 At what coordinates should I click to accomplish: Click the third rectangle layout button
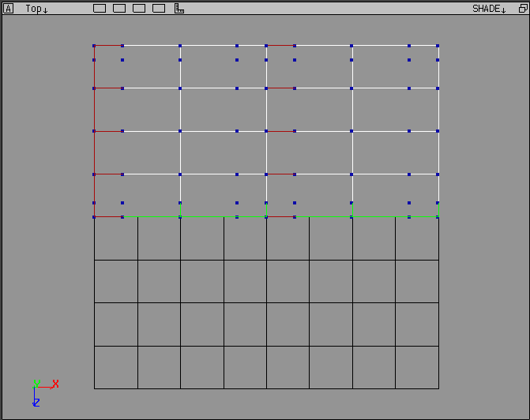point(139,9)
